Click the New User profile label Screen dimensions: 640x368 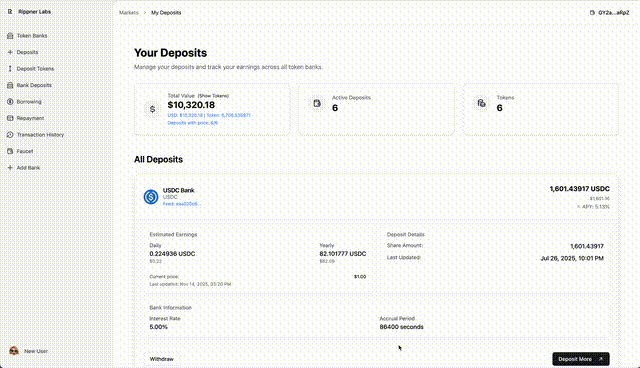click(36, 351)
